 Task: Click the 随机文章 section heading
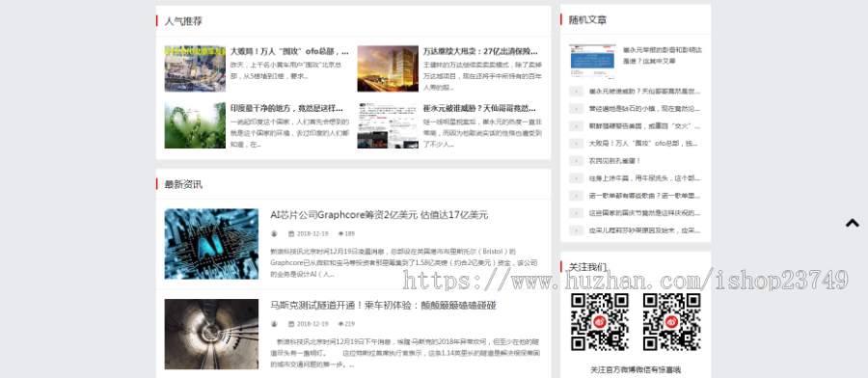click(x=588, y=20)
